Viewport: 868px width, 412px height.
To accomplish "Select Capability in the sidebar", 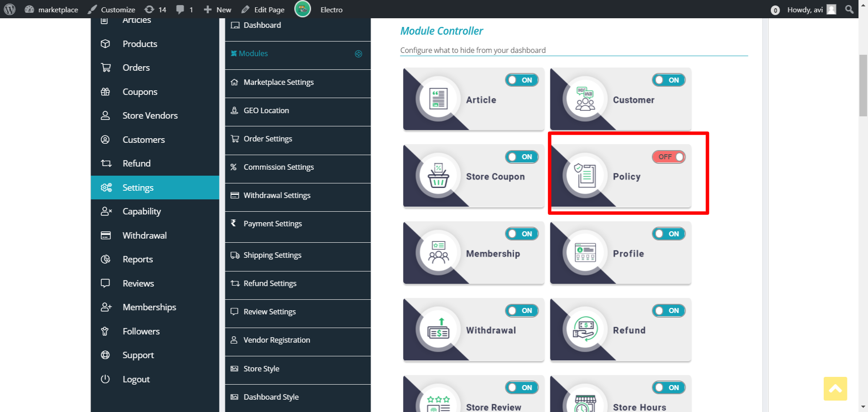I will coord(155,211).
